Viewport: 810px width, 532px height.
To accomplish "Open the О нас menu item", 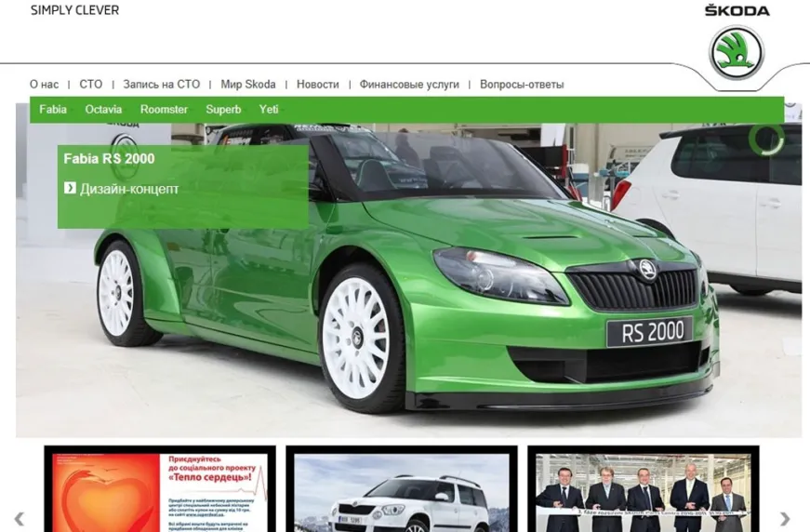I will (x=44, y=85).
